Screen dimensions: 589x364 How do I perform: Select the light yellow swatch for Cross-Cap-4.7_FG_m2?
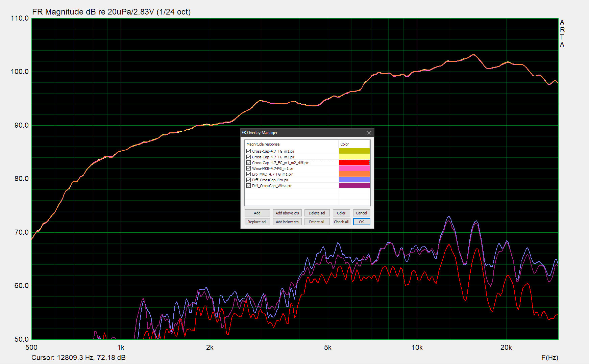point(354,157)
